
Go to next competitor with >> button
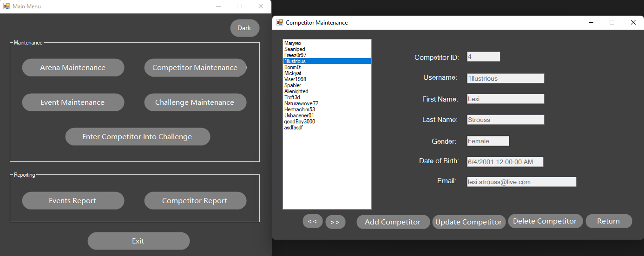tap(335, 222)
